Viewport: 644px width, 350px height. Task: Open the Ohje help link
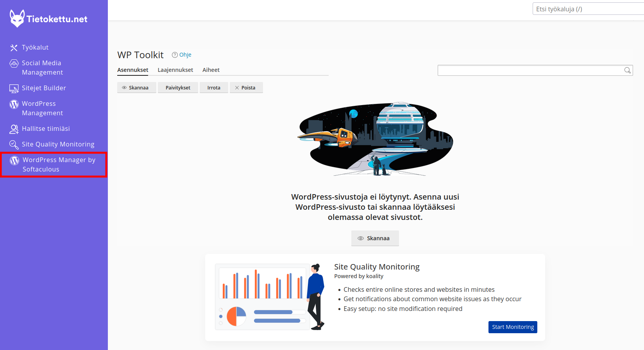185,55
